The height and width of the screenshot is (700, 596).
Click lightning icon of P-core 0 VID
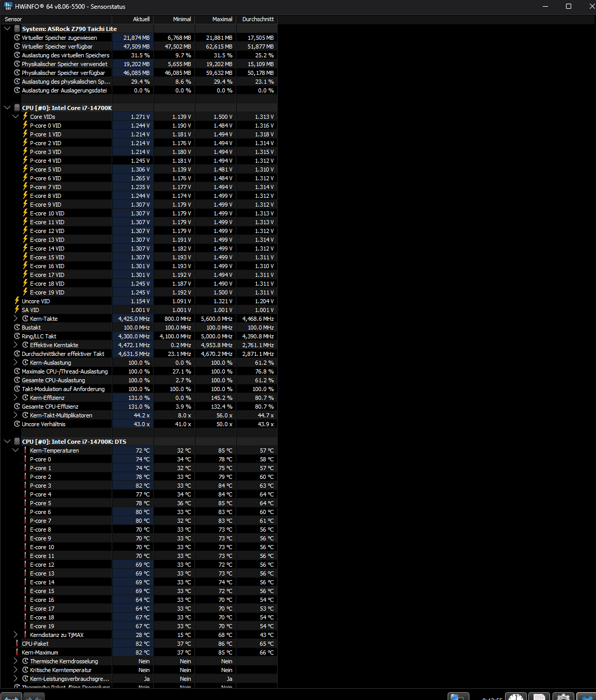click(x=25, y=126)
